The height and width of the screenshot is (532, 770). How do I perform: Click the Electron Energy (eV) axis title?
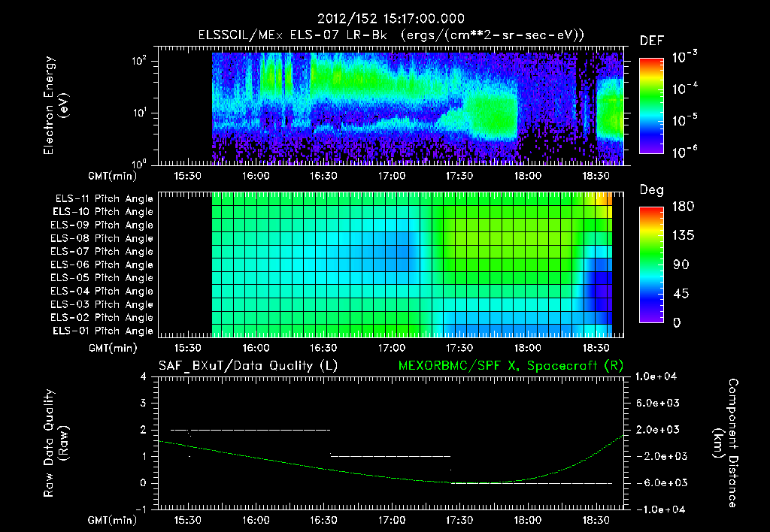pos(56,105)
